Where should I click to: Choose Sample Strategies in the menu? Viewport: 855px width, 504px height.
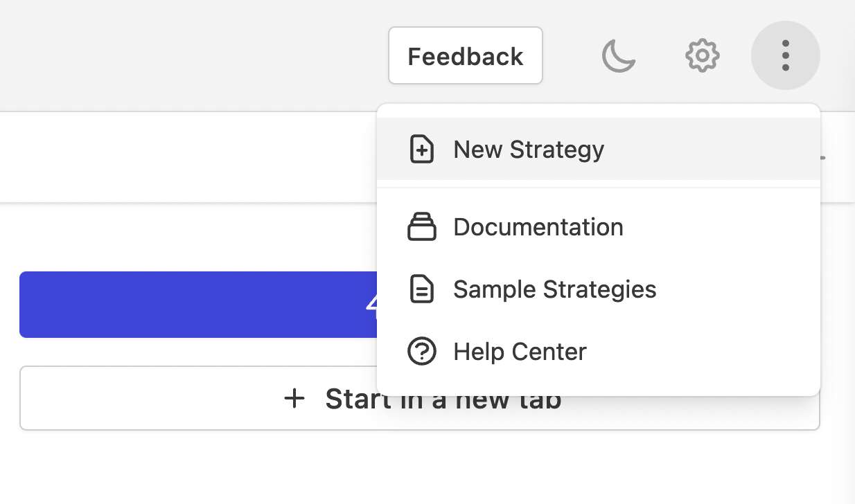tap(599, 289)
